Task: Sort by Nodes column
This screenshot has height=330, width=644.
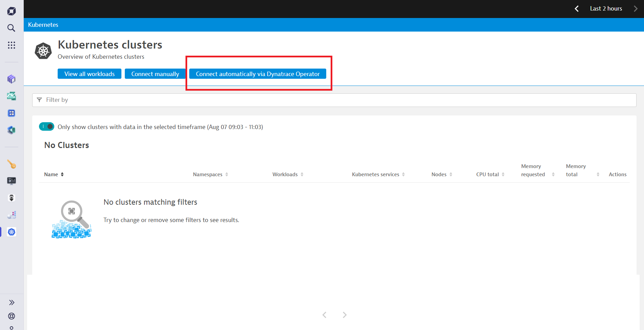Action: [442, 175]
